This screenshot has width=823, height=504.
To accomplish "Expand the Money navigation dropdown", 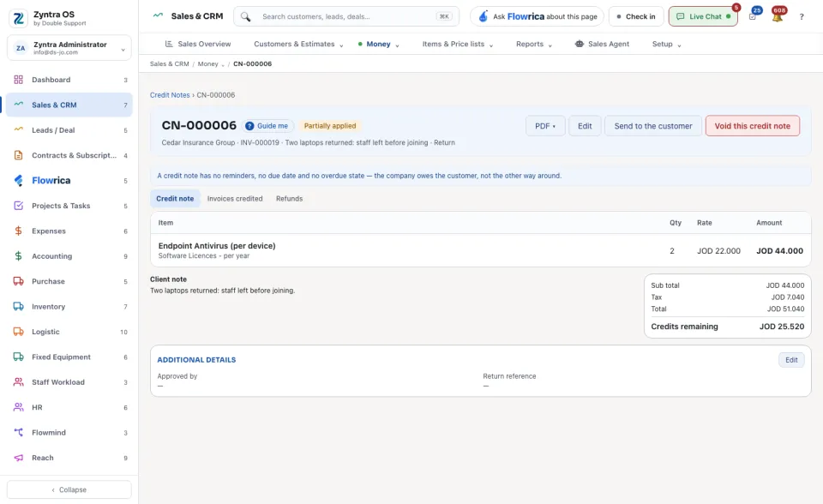I will point(378,44).
